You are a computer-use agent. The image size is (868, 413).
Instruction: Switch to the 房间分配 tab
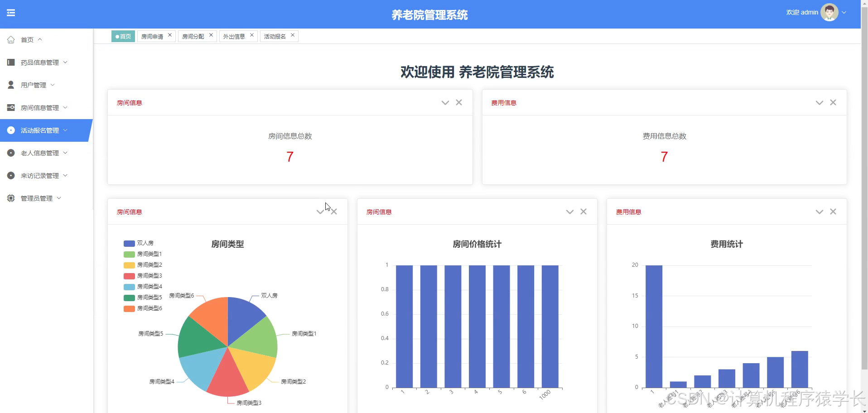point(193,36)
